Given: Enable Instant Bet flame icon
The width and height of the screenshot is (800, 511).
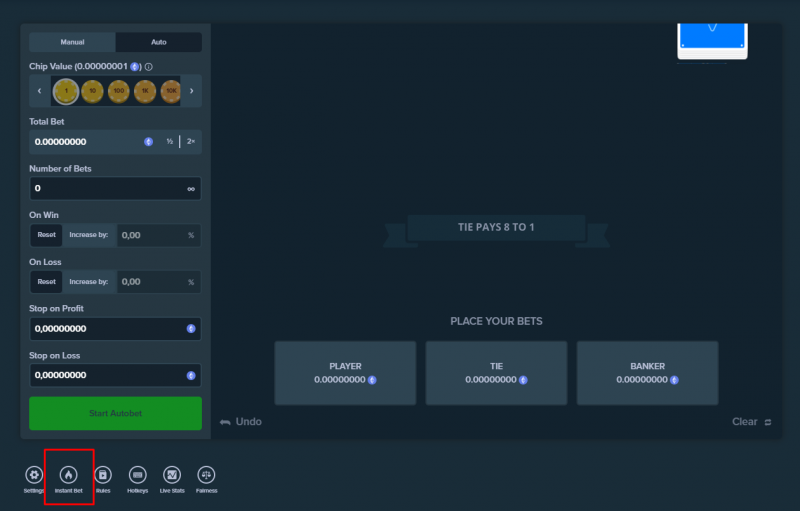Looking at the screenshot, I should click(x=69, y=475).
